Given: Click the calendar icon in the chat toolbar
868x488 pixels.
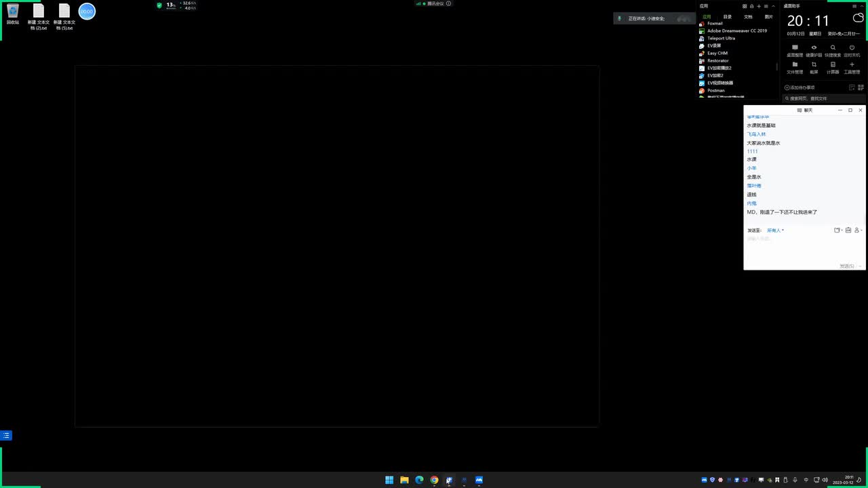Looking at the screenshot, I should coord(848,230).
